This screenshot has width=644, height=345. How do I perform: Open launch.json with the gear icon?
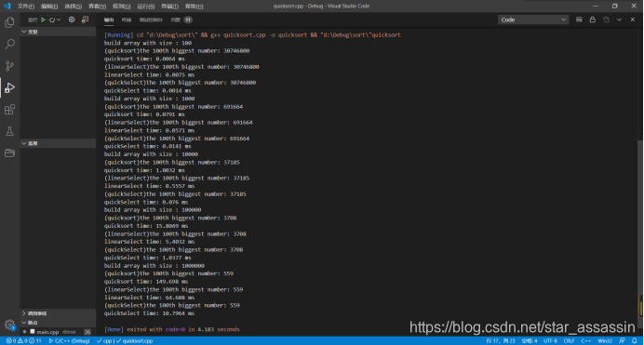[x=72, y=20]
